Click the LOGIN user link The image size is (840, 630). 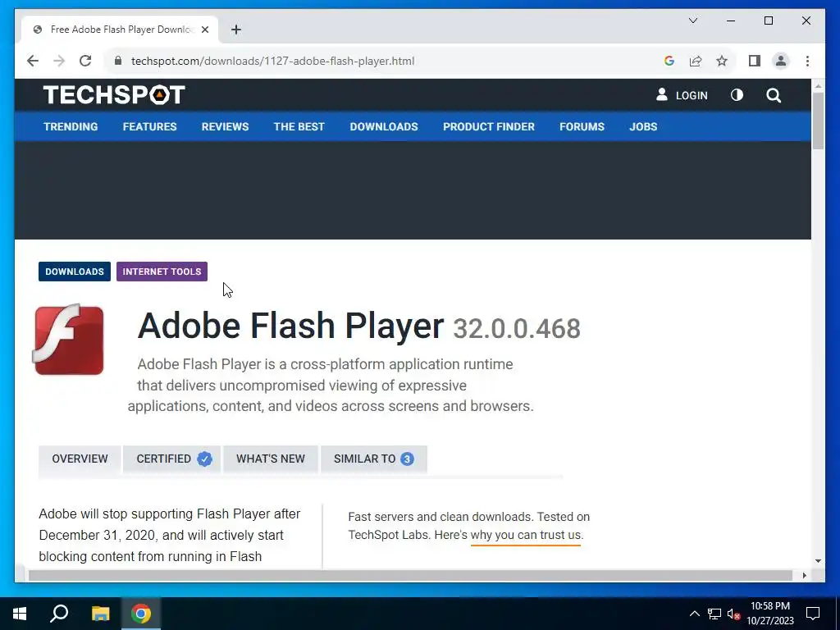[682, 95]
